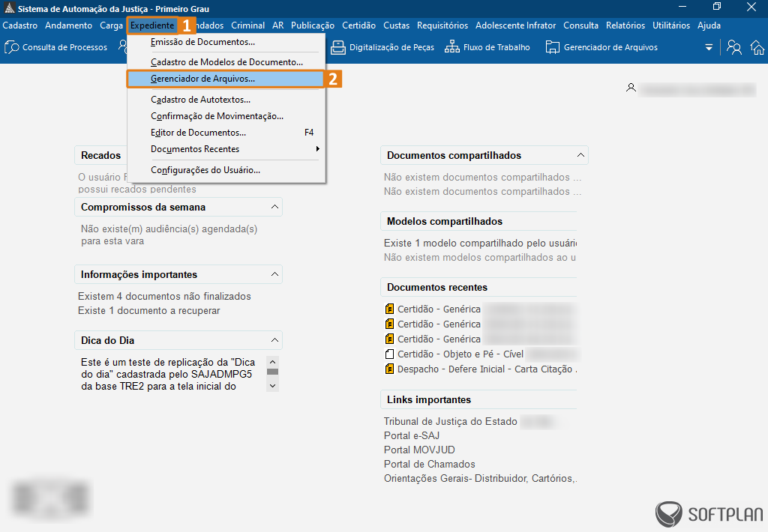
Task: Open the AR menu
Action: (278, 25)
